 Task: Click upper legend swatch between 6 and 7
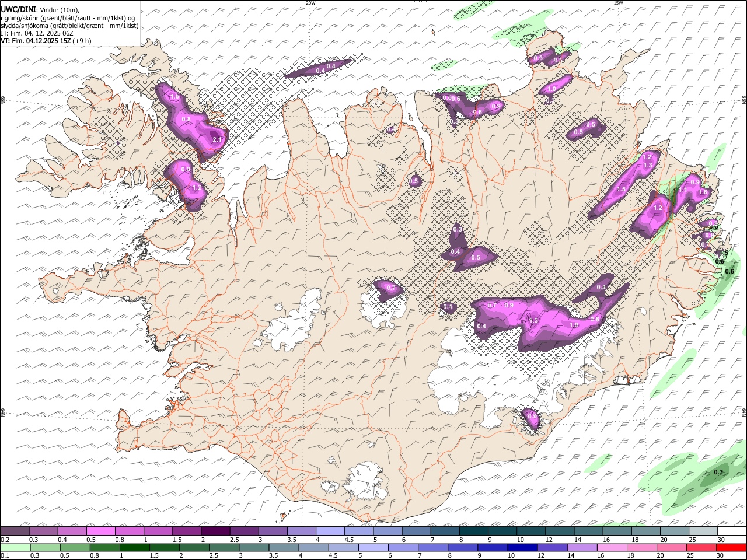(x=416, y=531)
